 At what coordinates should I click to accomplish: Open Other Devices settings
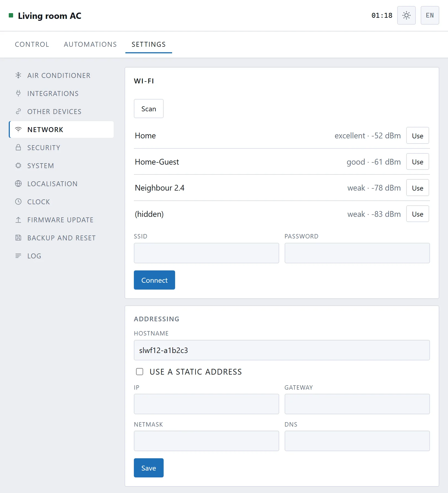(61, 111)
